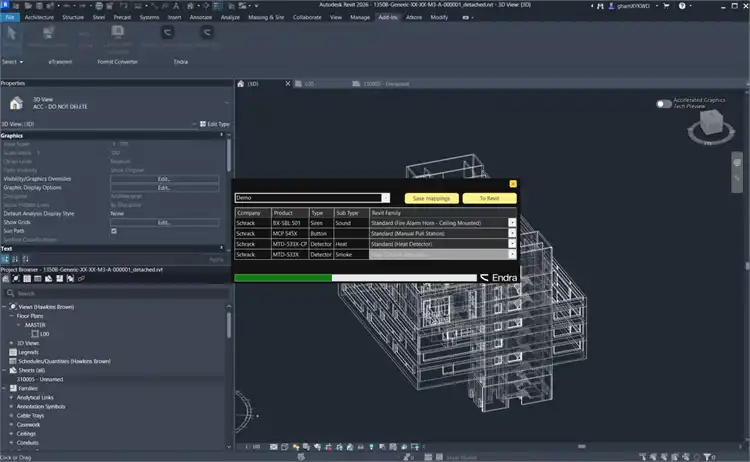Click the Save mappings button
Viewport: 750px width, 462px height.
[431, 198]
